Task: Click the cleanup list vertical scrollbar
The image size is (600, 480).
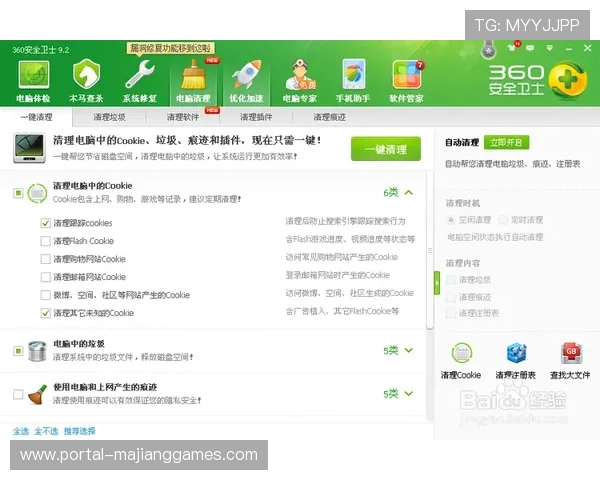Action: pos(430,251)
